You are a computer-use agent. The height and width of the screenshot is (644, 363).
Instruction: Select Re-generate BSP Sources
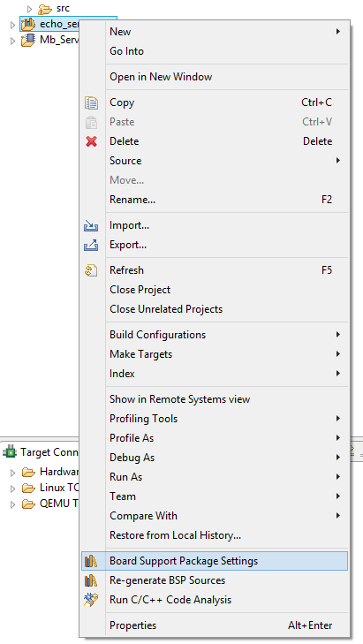click(215, 580)
